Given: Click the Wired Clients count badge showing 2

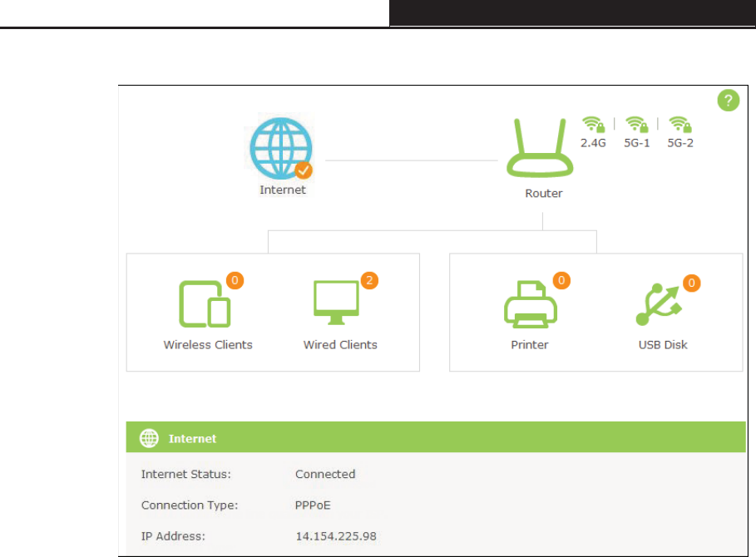Looking at the screenshot, I should click(x=369, y=280).
